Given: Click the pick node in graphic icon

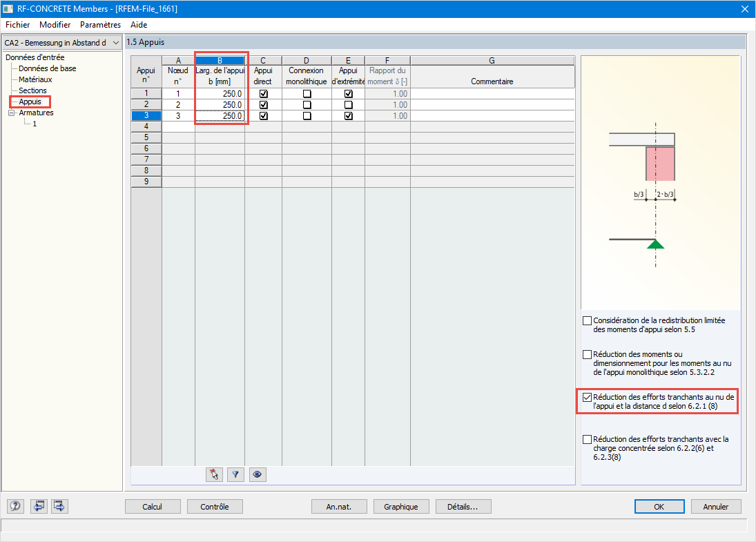Looking at the screenshot, I should point(214,474).
